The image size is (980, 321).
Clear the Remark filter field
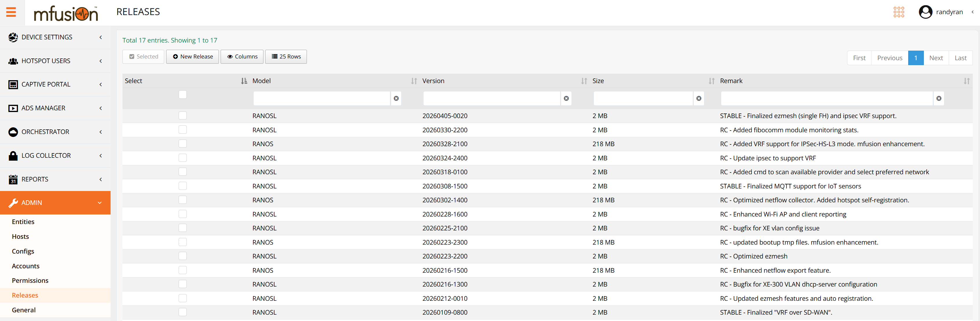(x=939, y=98)
